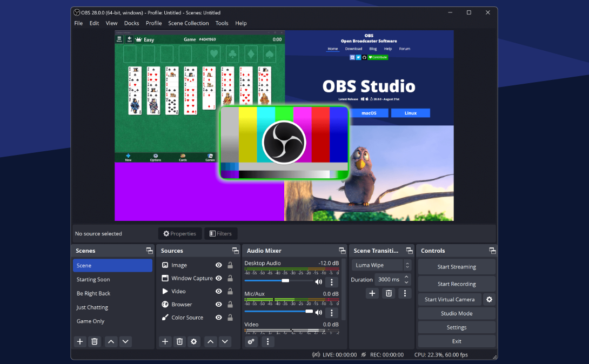Delete selected source with trash icon
This screenshot has width=589, height=364.
pos(179,341)
